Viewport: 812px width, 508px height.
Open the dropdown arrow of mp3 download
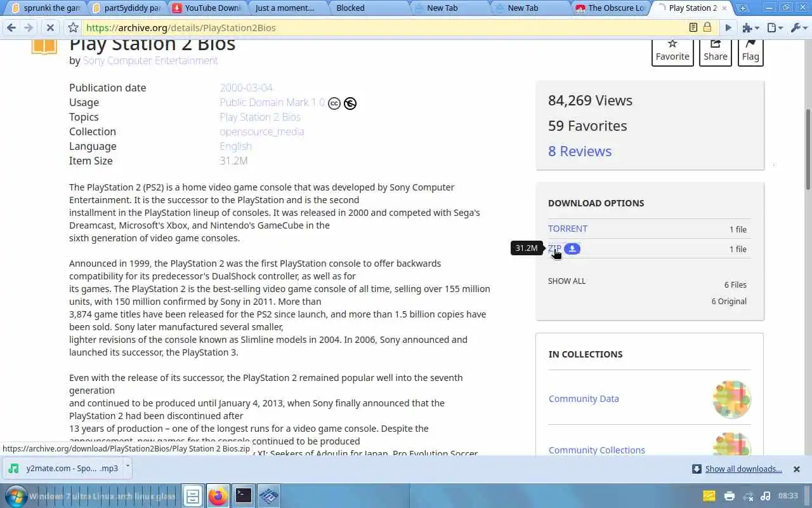tap(128, 467)
